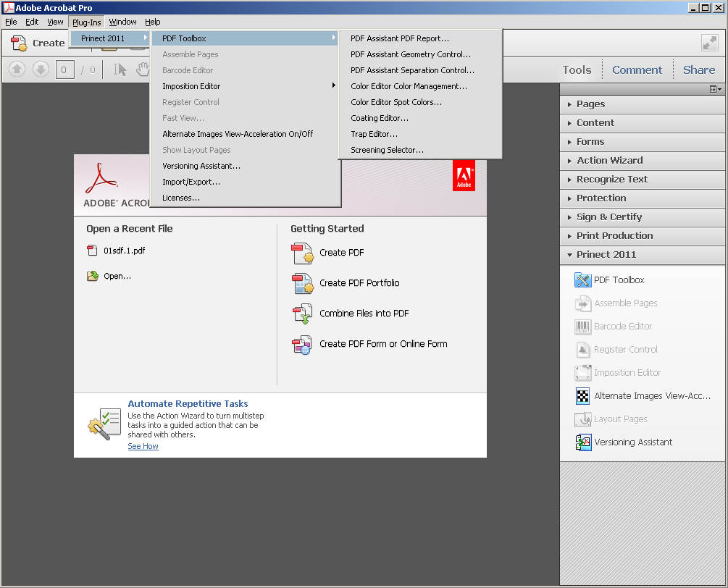Open the Share pane button

[699, 70]
